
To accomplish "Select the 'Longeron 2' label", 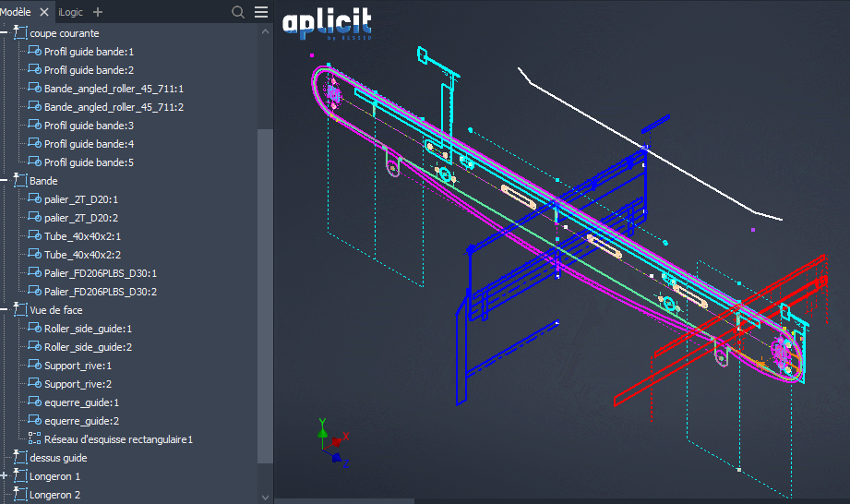I will pyautogui.click(x=54, y=494).
